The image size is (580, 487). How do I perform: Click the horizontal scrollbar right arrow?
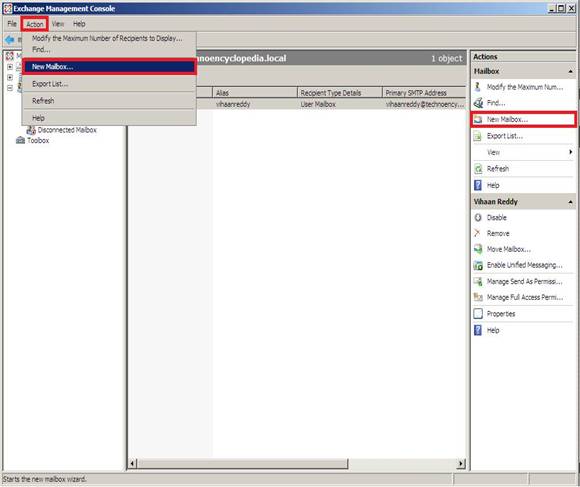[461, 463]
